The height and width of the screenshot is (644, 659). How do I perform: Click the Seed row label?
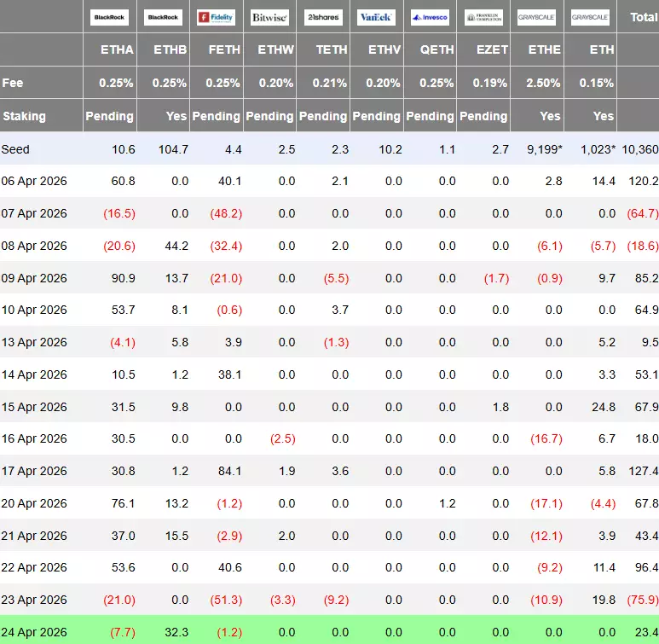point(15,149)
